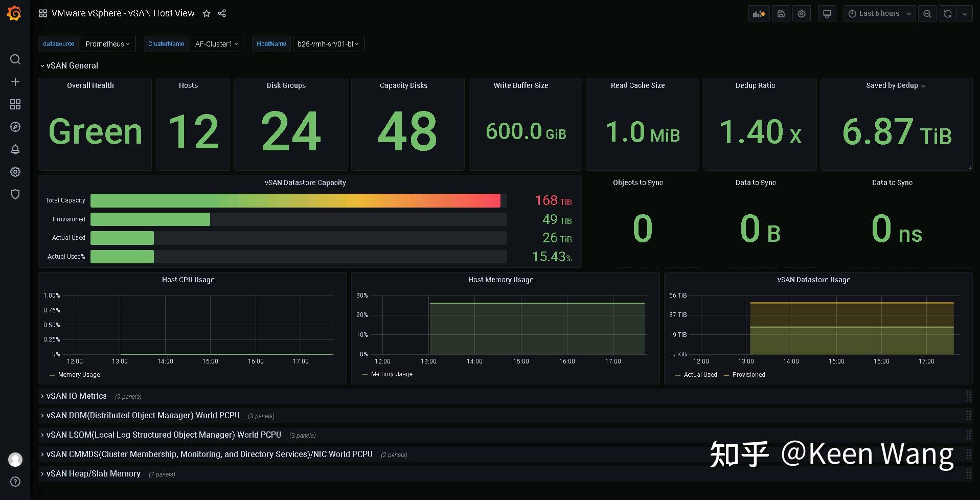This screenshot has width=980, height=500.
Task: Collapse the vSAN General section
Action: [70, 65]
